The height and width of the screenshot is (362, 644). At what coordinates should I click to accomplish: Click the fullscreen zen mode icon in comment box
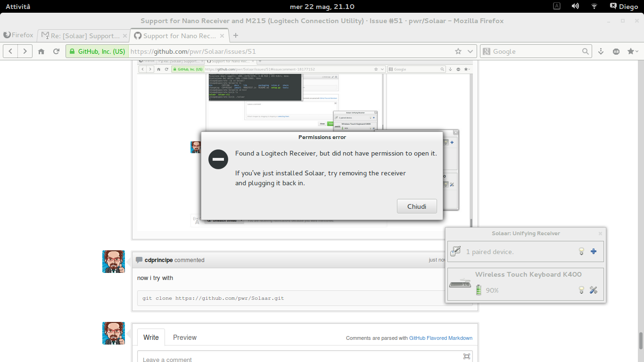pyautogui.click(x=467, y=356)
